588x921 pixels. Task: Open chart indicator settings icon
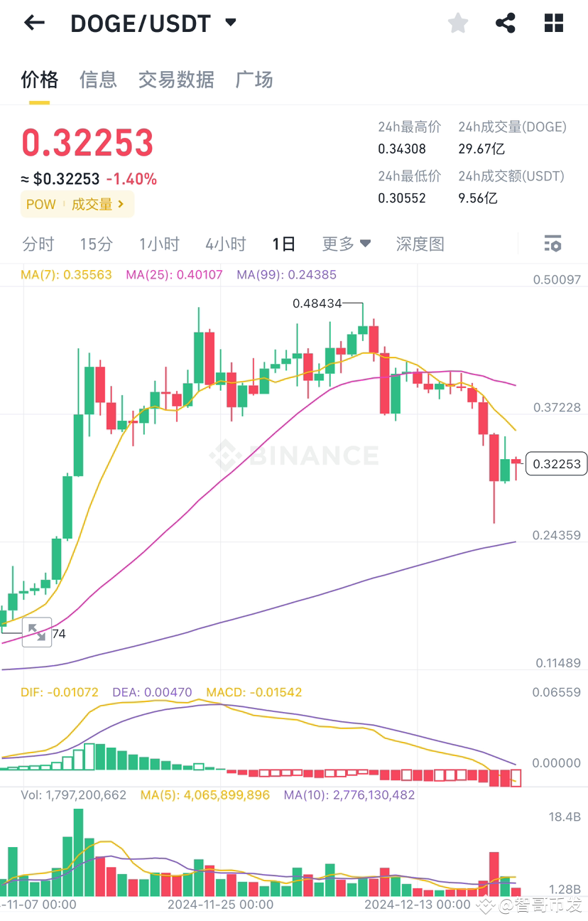coord(552,244)
